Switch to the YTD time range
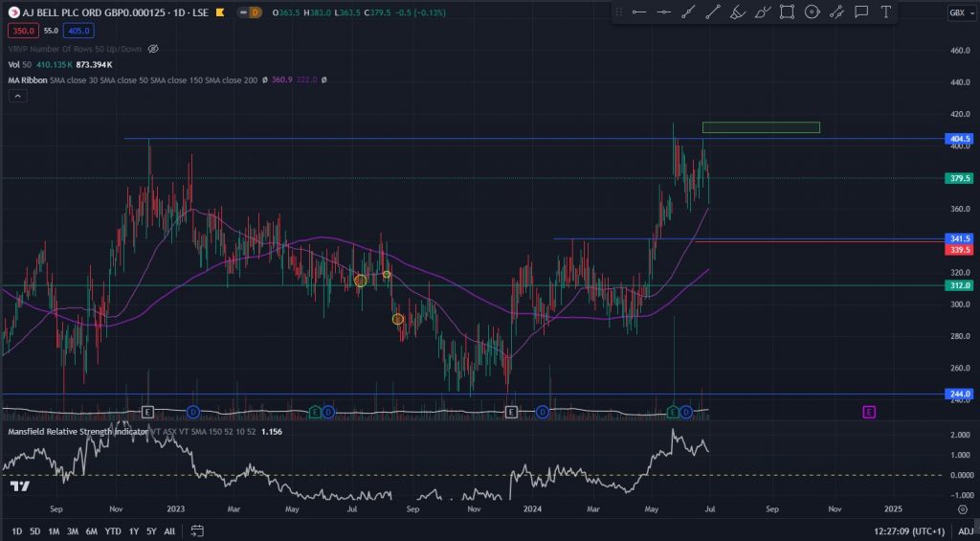Image resolution: width=980 pixels, height=541 pixels. [x=112, y=530]
